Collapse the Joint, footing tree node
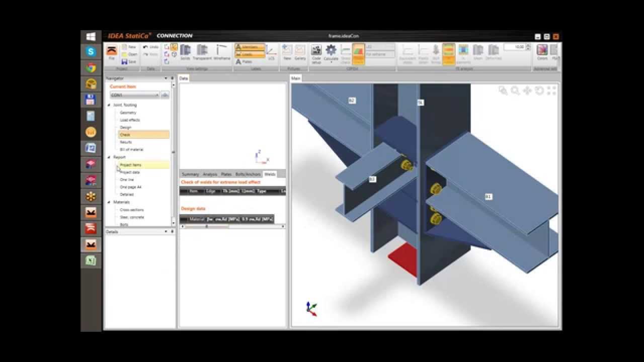The height and width of the screenshot is (362, 644). 109,105
